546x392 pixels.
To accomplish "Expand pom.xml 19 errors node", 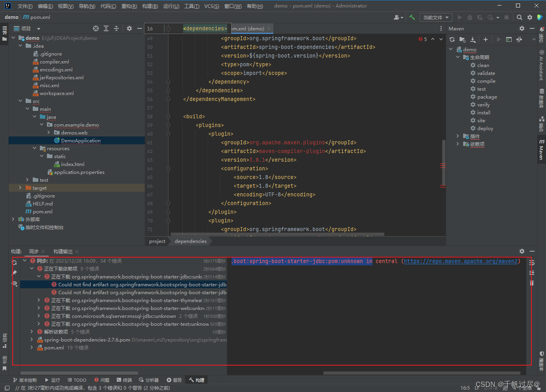I will pyautogui.click(x=32, y=347).
